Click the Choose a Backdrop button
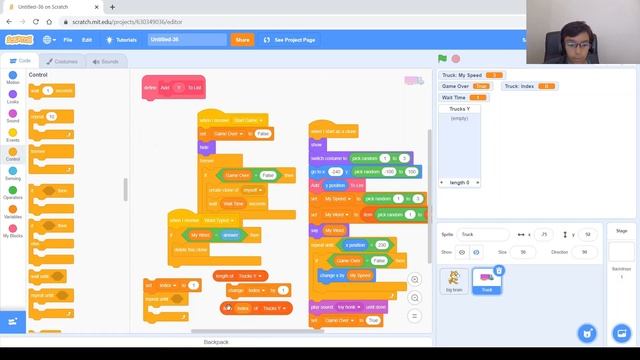The width and height of the screenshot is (640, 360). (622, 333)
